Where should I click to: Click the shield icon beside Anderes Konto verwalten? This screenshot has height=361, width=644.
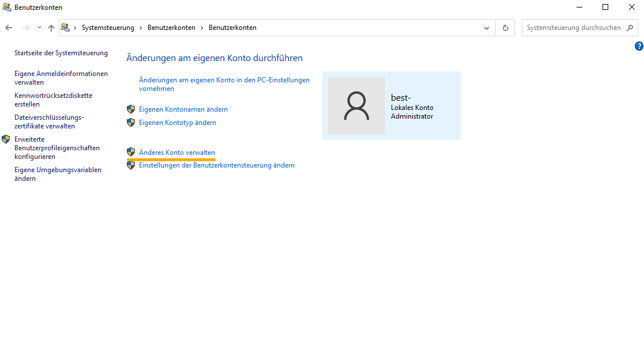131,151
